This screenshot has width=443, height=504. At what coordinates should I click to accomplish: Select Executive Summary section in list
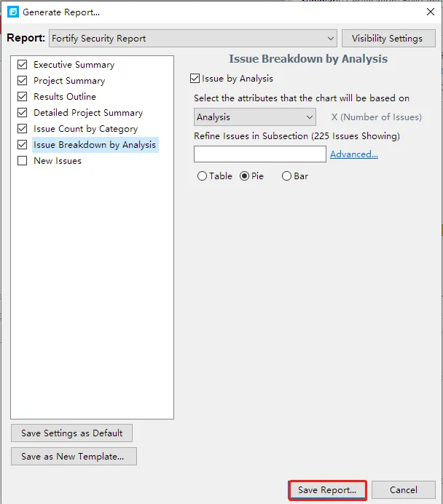tap(74, 65)
